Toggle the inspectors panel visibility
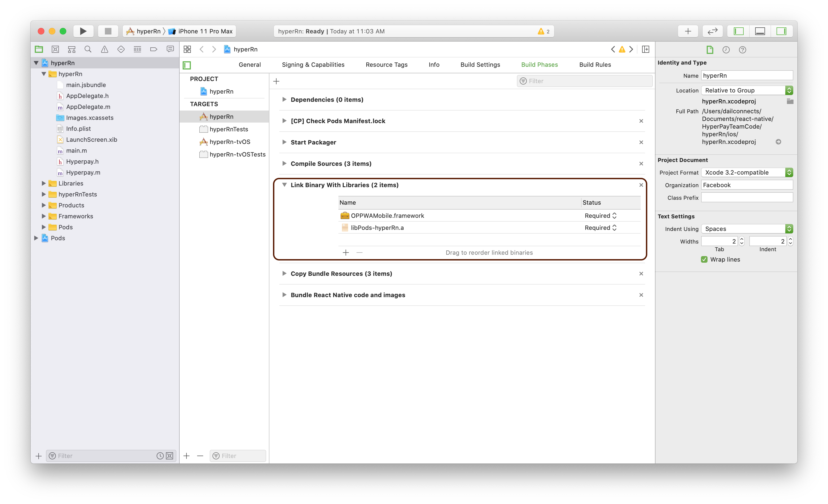 pos(782,31)
